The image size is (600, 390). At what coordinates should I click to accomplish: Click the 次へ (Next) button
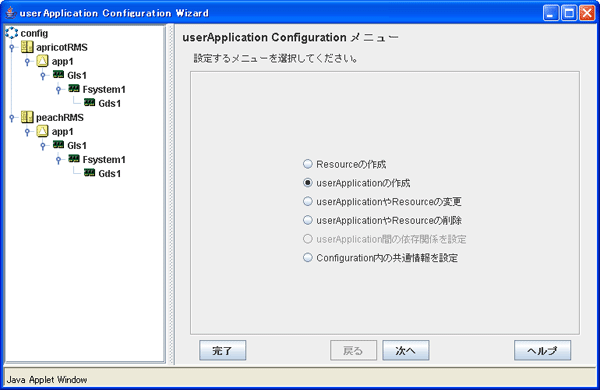[406, 350]
